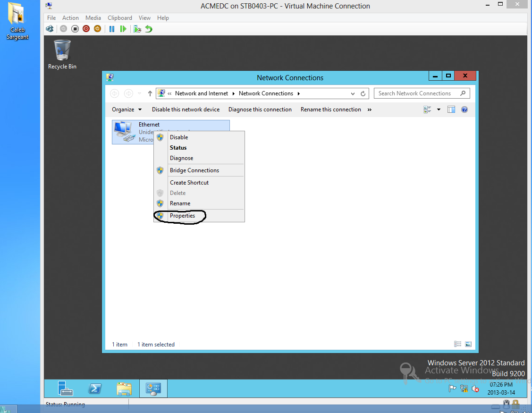Show more toolbar commands chevron

click(370, 110)
